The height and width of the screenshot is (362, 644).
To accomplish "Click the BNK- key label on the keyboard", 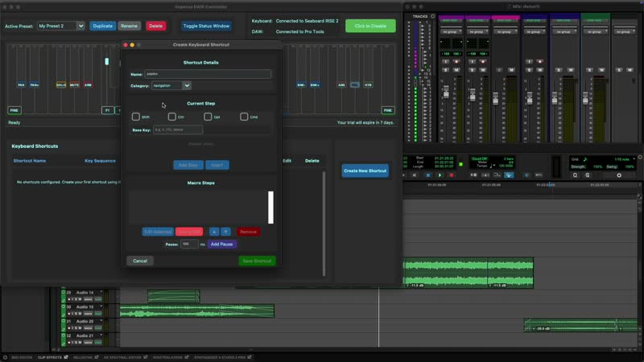I will [301, 85].
